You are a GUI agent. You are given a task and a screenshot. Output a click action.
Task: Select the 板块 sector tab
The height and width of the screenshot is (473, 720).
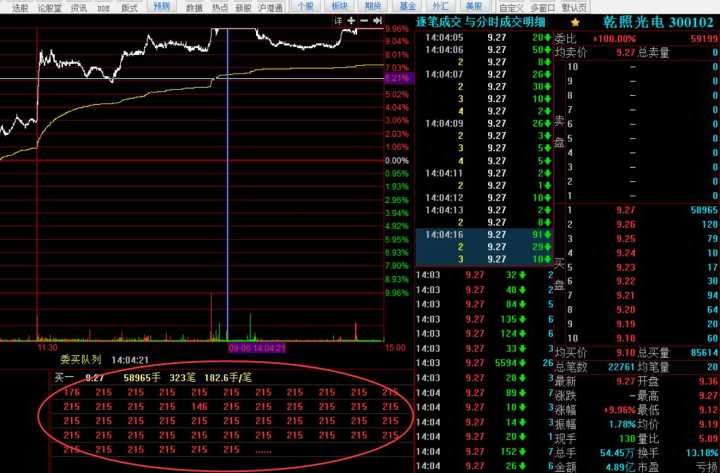(338, 6)
